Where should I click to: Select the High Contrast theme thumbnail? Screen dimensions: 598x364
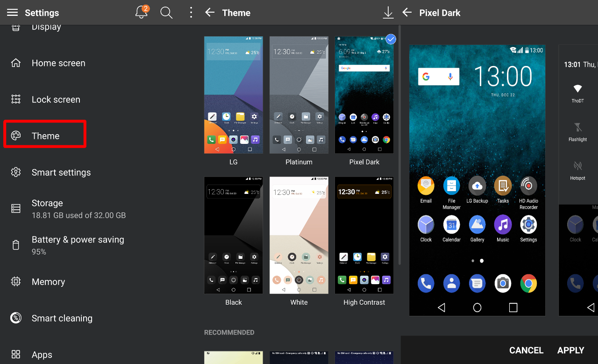point(364,235)
